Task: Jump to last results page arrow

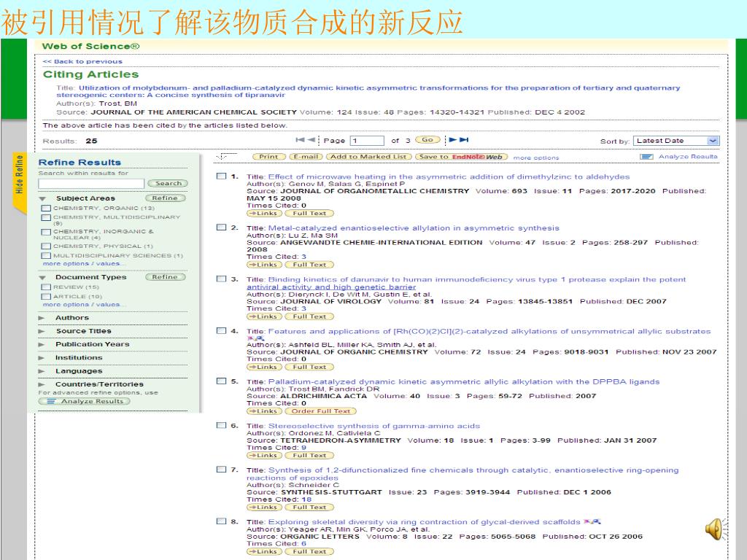Action: pos(465,140)
